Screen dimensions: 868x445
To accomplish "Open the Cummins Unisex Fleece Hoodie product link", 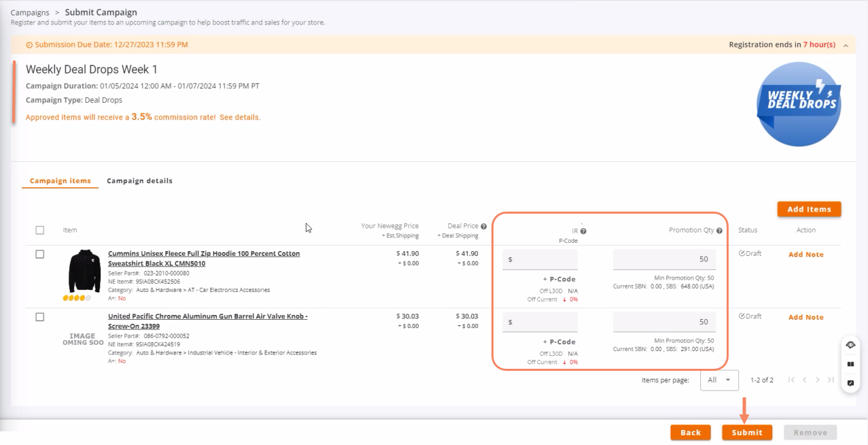I will [204, 259].
